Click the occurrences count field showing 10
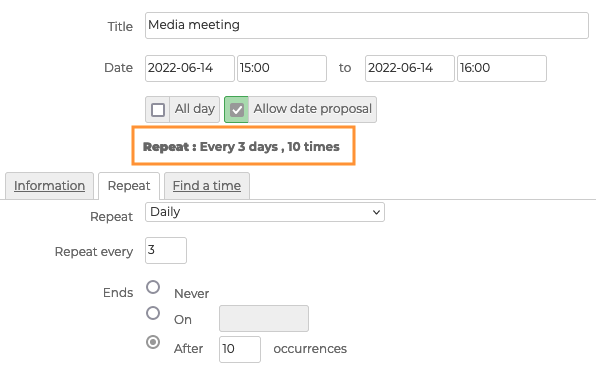Viewport: 596px width, 374px height. [240, 349]
